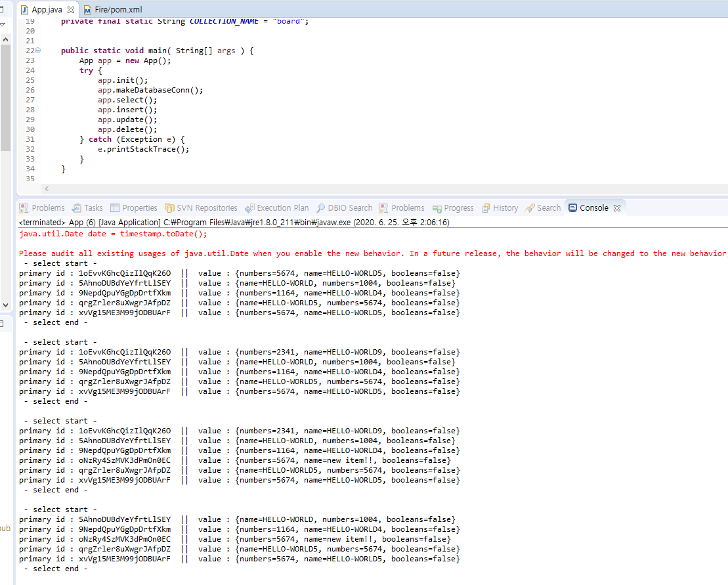Image resolution: width=728 pixels, height=585 pixels.
Task: Place cursor on app.delete() line 30
Action: tap(127, 129)
